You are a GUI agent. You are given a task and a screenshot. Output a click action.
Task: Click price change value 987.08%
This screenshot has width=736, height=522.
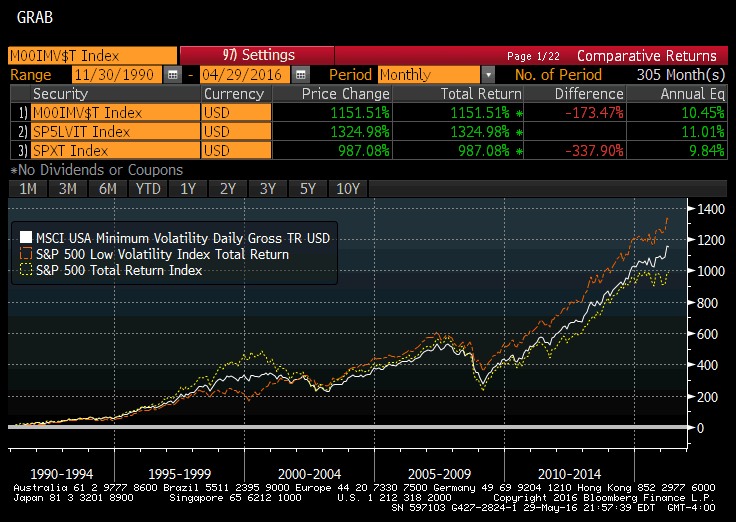point(364,151)
